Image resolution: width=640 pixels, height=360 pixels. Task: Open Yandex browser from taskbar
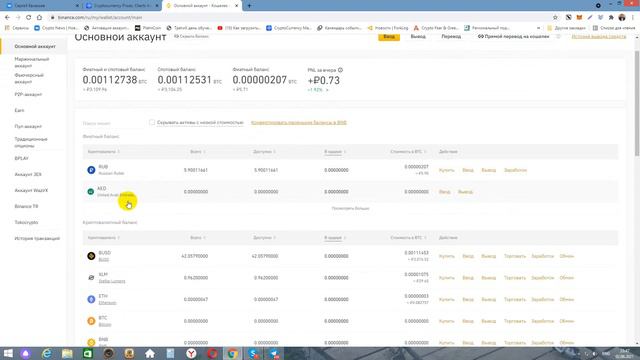point(191,353)
